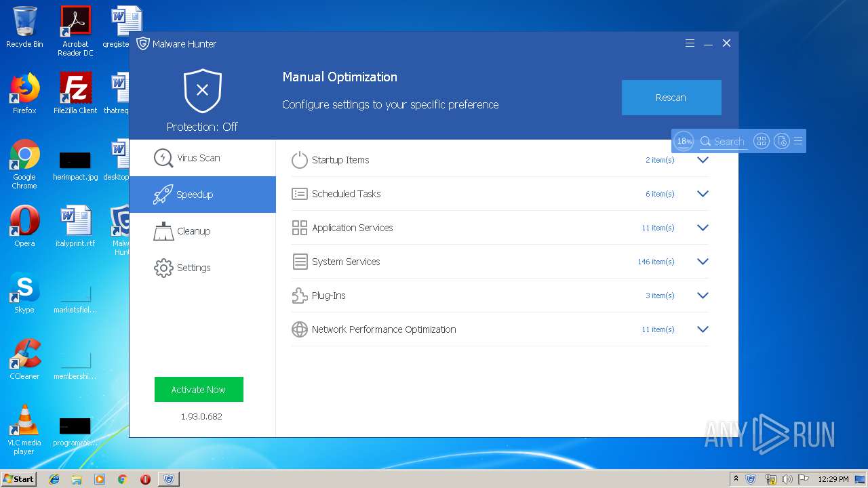868x488 pixels.
Task: Expand the Application Services chevron
Action: pos(703,228)
